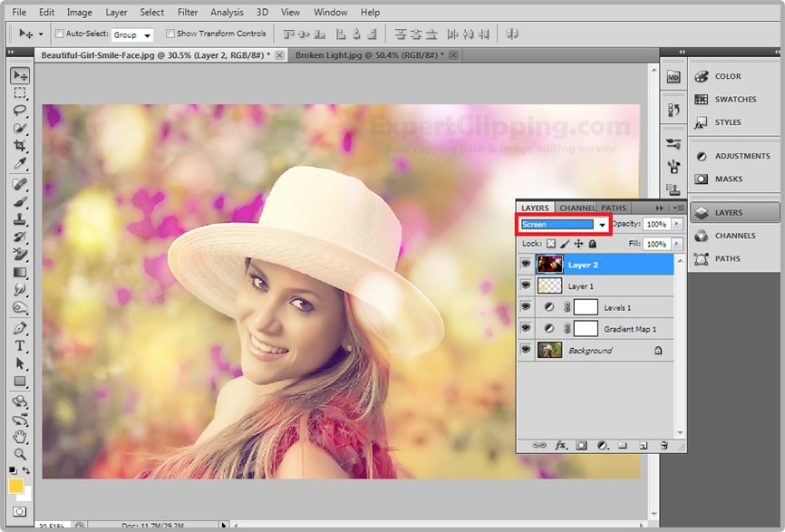
Task: Open the Screen blend mode dropdown
Action: (x=601, y=225)
